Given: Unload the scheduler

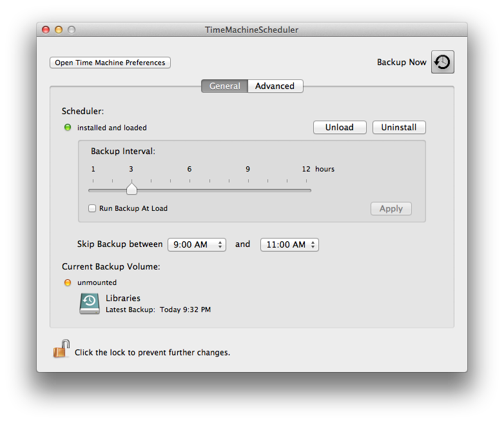Looking at the screenshot, I should pyautogui.click(x=340, y=127).
